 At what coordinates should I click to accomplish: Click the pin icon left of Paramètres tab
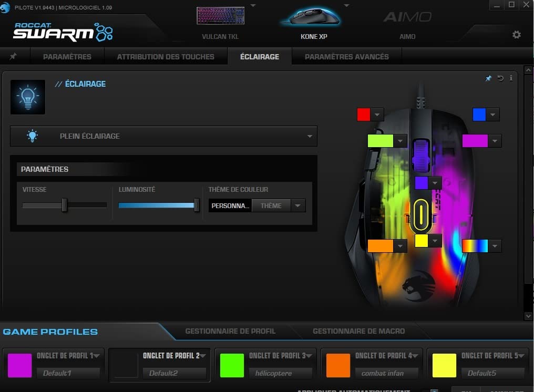(13, 56)
